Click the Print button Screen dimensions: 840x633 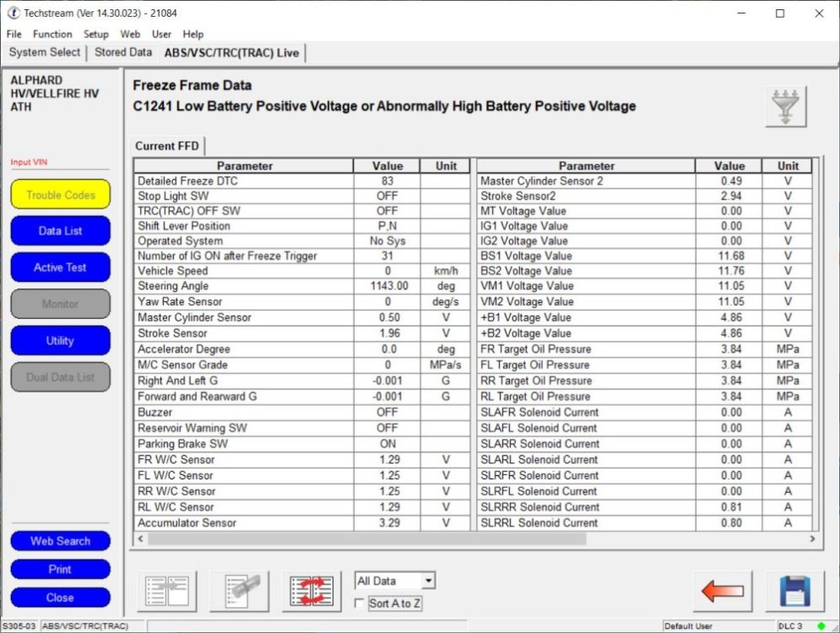(x=61, y=569)
